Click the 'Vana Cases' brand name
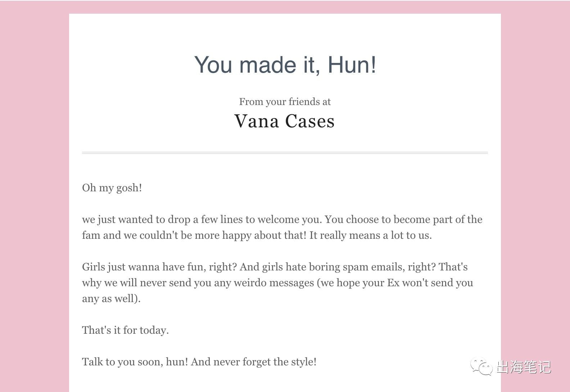Image resolution: width=570 pixels, height=392 pixels. [x=285, y=121]
